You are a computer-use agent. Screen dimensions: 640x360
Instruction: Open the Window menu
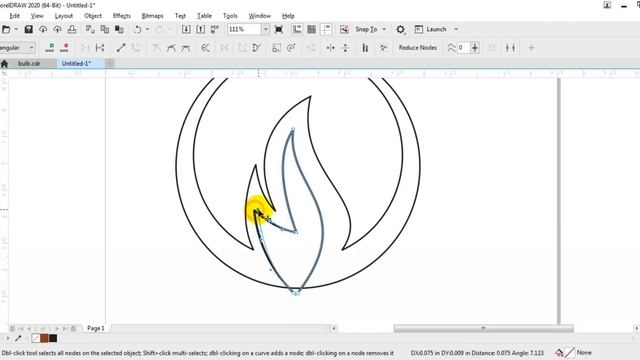click(260, 16)
